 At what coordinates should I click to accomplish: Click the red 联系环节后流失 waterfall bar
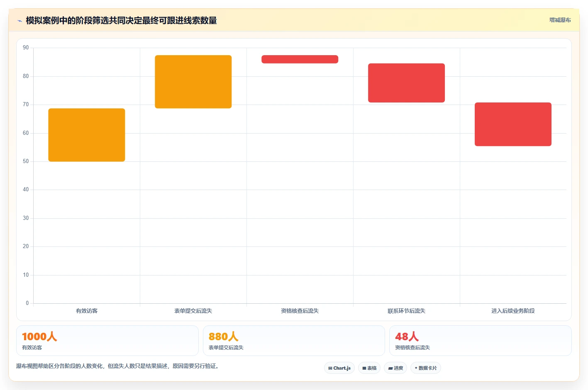[x=407, y=83]
